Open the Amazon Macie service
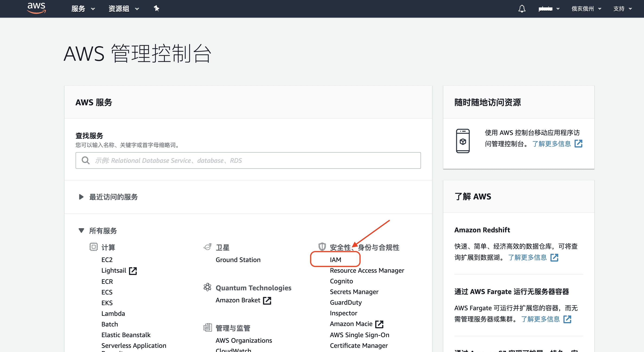 351,324
